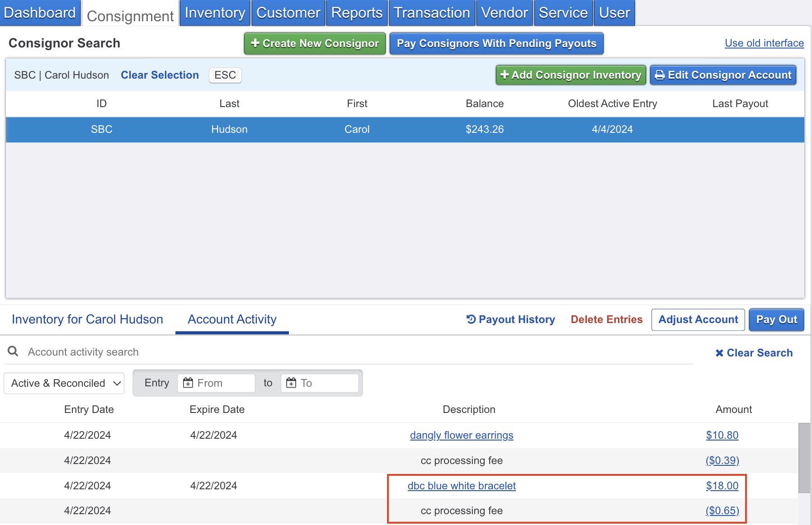Click the magnifier icon in account activity search
The image size is (812, 525).
[x=13, y=352]
